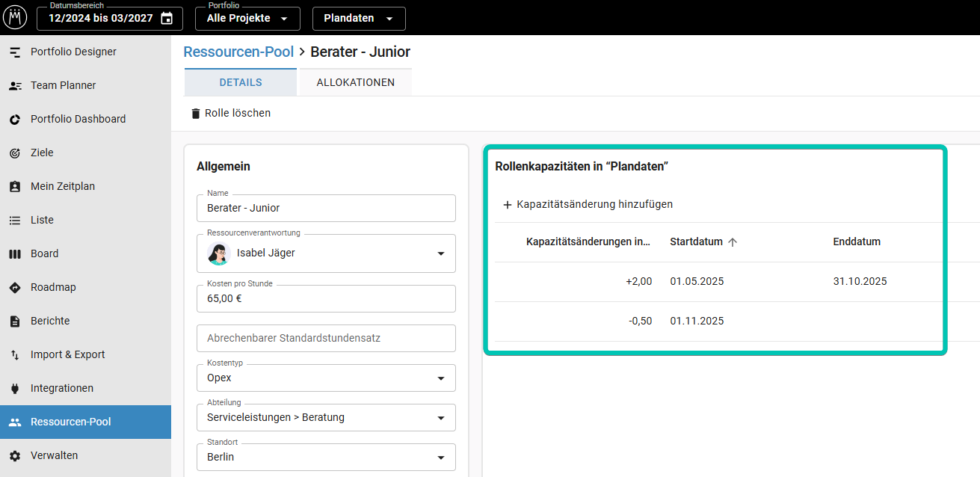Switch to the Allokationen tab

(356, 82)
